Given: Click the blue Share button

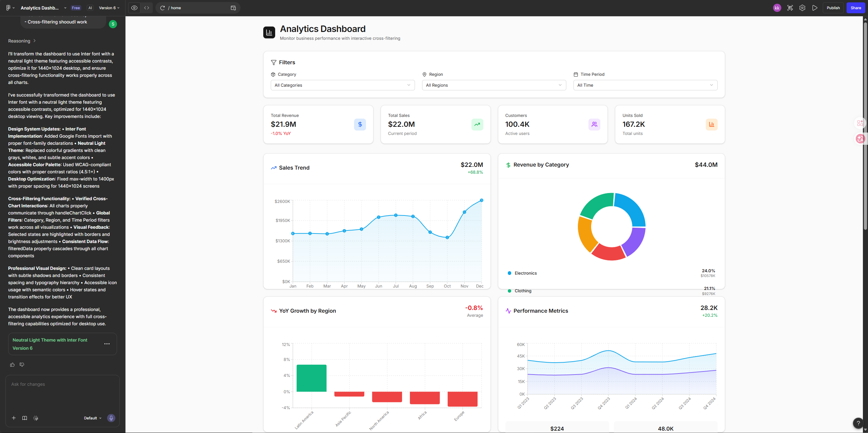Looking at the screenshot, I should tap(855, 8).
